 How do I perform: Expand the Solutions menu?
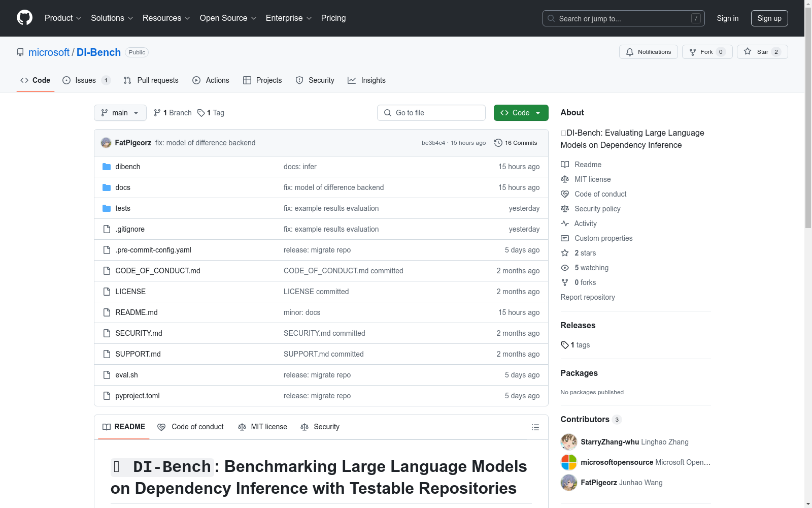112,18
